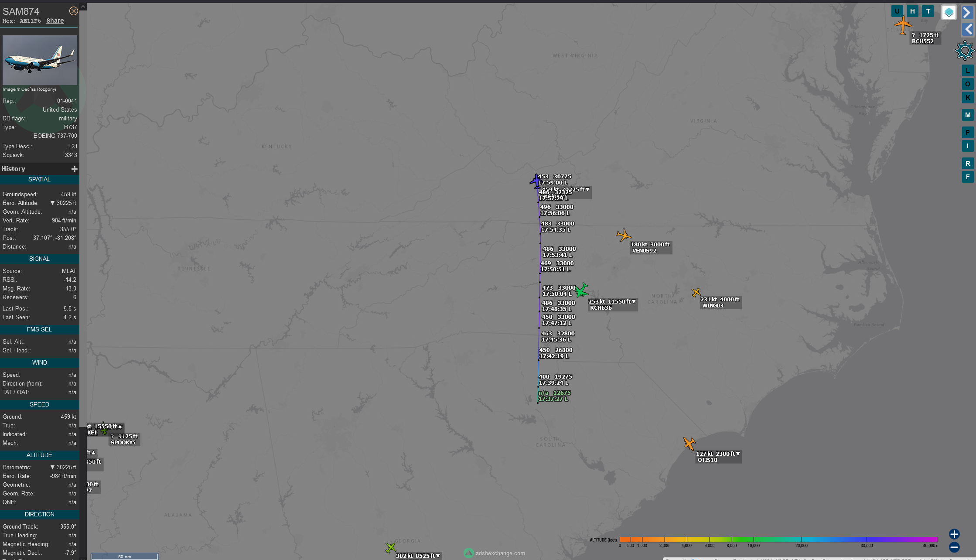The image size is (976, 560).
Task: Select the SAM874 blue aircraft icon
Action: pyautogui.click(x=535, y=181)
